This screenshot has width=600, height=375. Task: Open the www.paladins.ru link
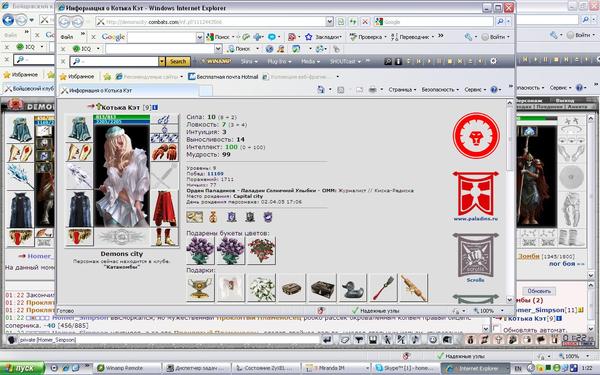pyautogui.click(x=476, y=219)
